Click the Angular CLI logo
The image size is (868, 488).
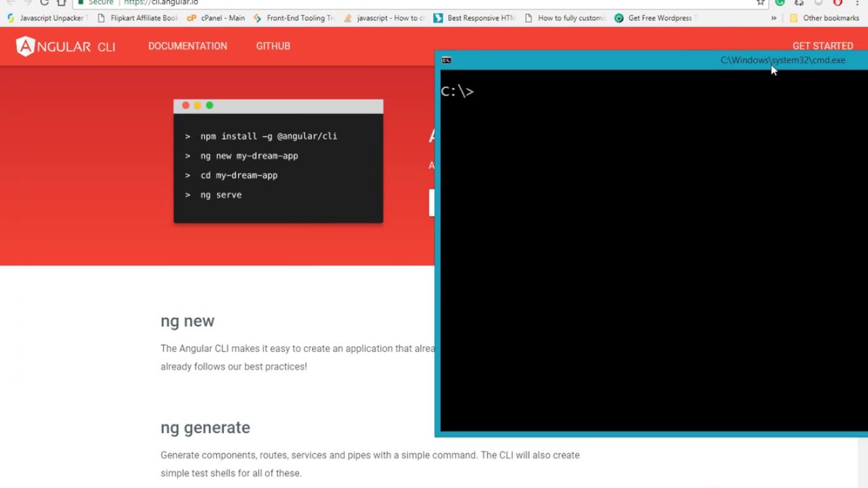tap(66, 46)
